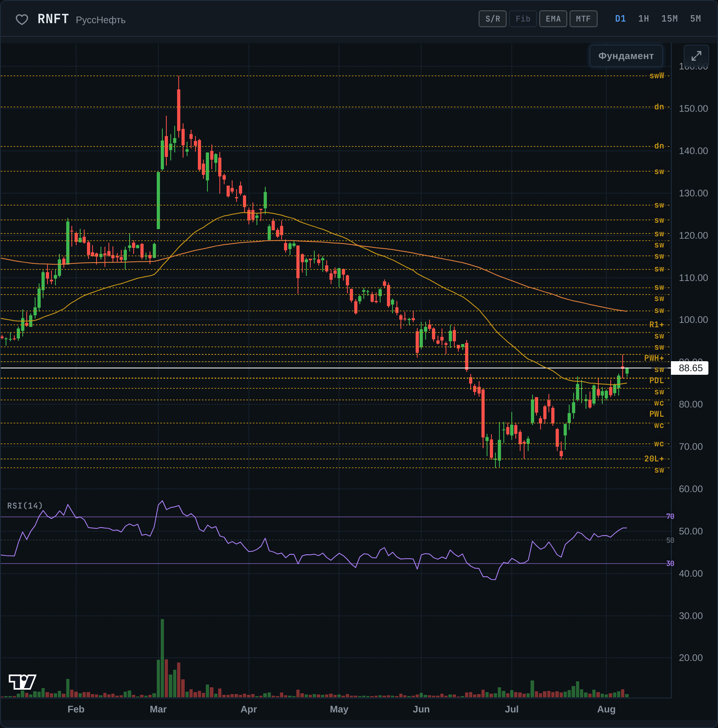The width and height of the screenshot is (718, 728).
Task: Click the 60.00 price axis label
Action: tap(691, 489)
